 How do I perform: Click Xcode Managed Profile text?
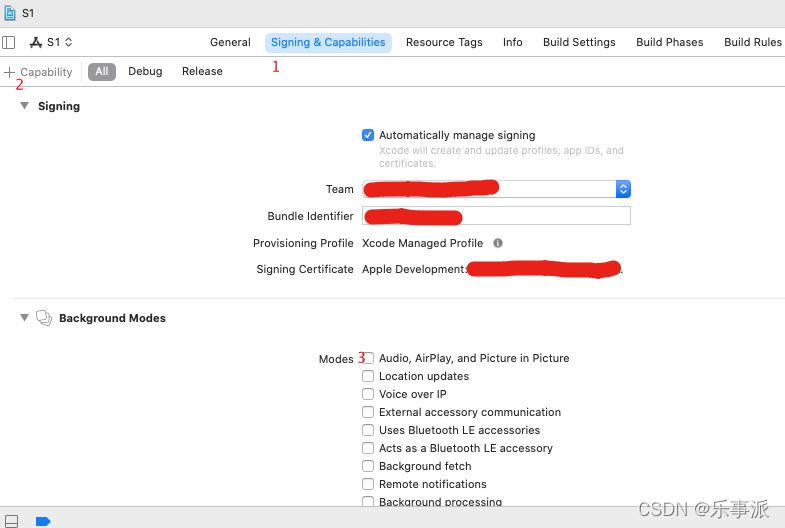[x=423, y=243]
